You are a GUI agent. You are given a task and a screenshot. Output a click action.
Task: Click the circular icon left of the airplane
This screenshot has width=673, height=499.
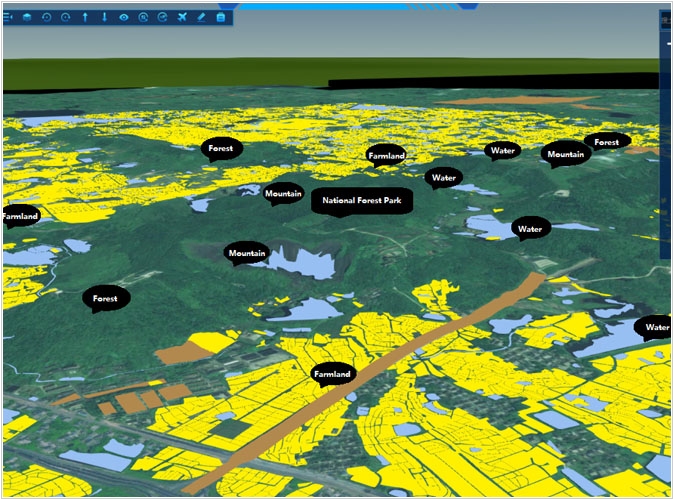[162, 17]
